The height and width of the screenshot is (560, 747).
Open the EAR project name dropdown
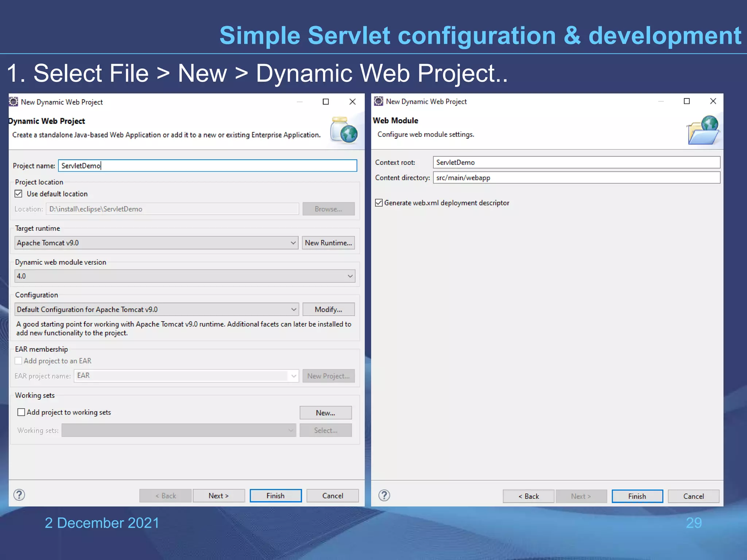(x=186, y=376)
